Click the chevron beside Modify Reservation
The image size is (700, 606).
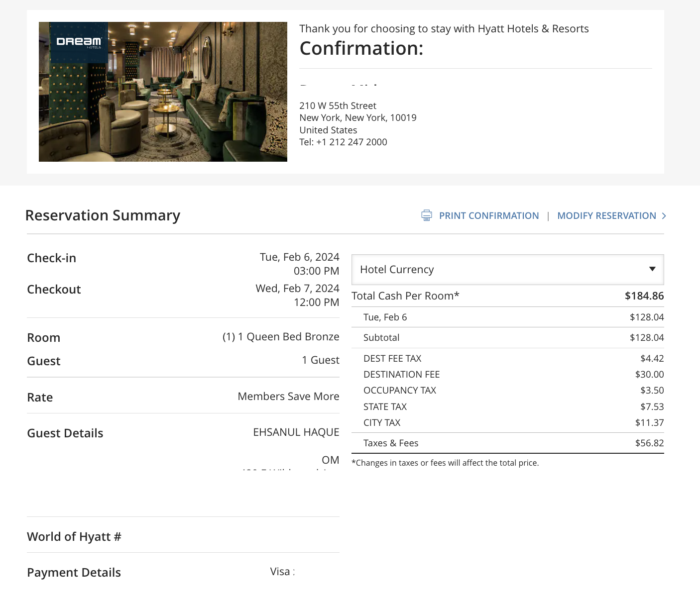(664, 216)
